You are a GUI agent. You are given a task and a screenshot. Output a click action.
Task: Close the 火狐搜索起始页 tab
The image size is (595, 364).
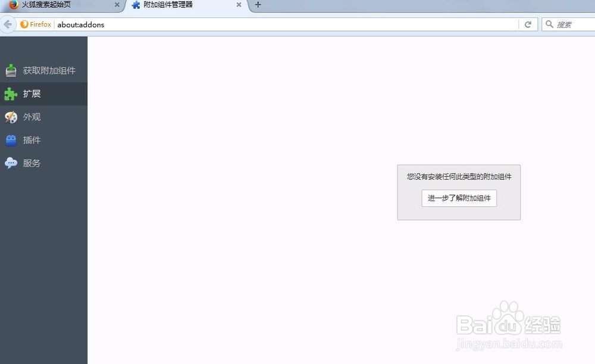117,5
